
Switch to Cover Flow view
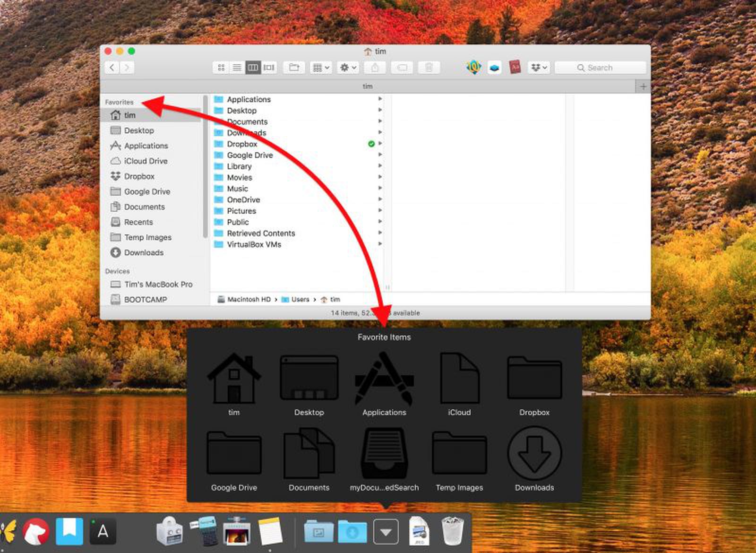coord(269,67)
